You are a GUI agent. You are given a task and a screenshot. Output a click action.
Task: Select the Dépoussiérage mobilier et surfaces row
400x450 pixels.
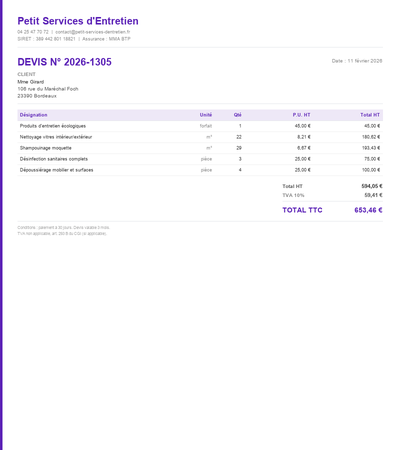coord(200,170)
